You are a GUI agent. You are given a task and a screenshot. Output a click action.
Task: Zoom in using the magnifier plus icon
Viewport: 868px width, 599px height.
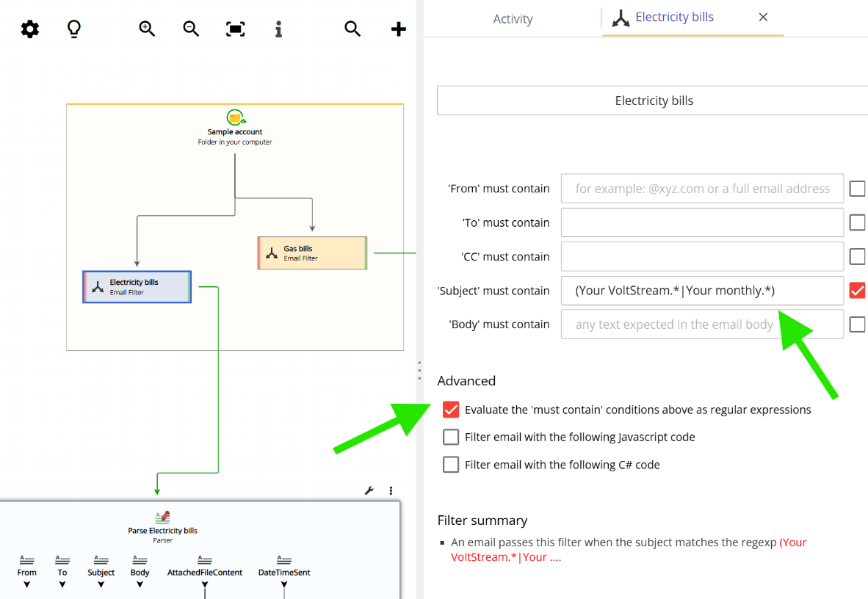pos(146,29)
